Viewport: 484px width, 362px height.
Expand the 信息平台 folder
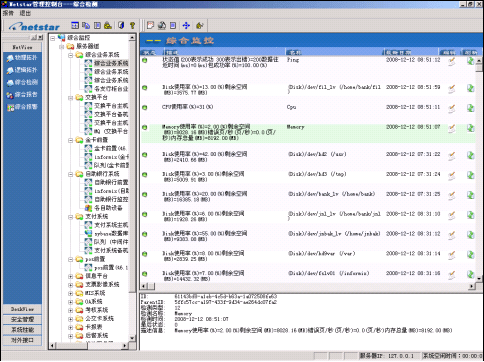[70, 276]
